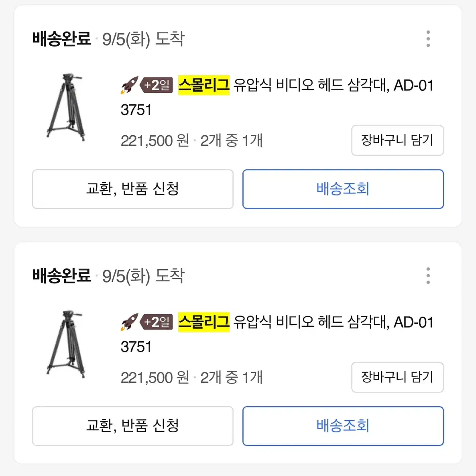Open the second tripod product thumbnail
Screen dimensions: 476x476
(x=66, y=344)
